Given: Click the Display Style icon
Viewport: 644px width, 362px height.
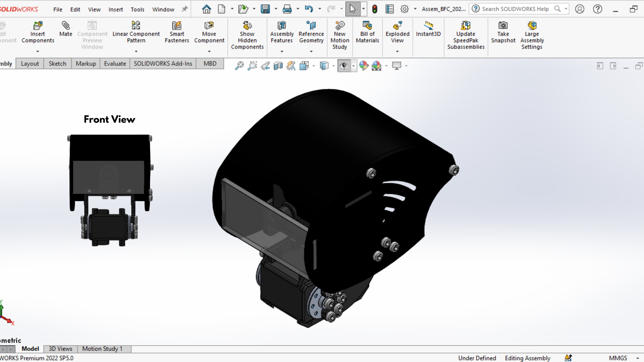Looking at the screenshot, I should pyautogui.click(x=324, y=66).
